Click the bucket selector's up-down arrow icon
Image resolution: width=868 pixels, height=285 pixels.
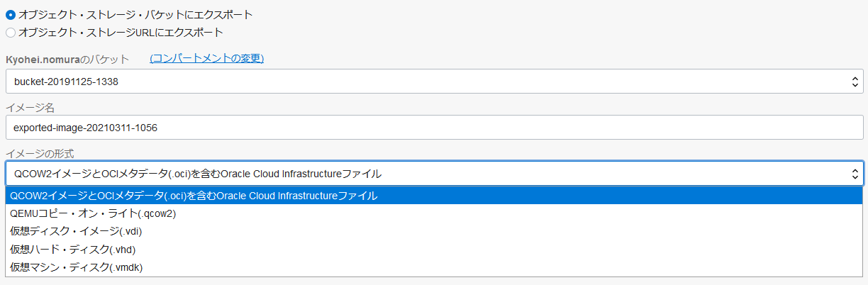coord(855,82)
